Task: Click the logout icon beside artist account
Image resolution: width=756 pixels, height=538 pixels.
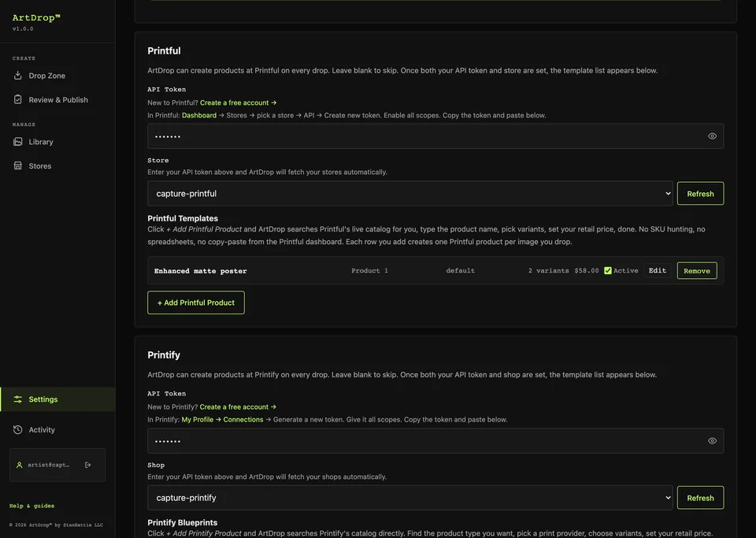Action: pyautogui.click(x=87, y=465)
